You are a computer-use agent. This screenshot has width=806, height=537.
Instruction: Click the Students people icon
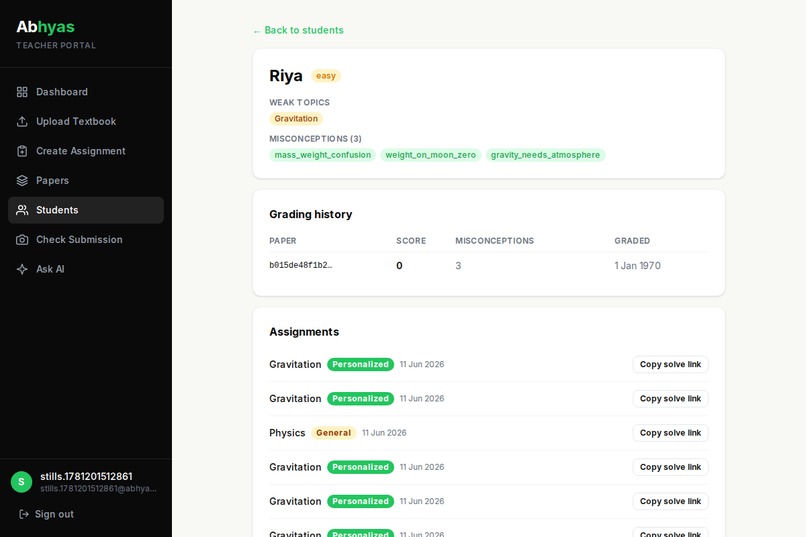pyautogui.click(x=22, y=210)
